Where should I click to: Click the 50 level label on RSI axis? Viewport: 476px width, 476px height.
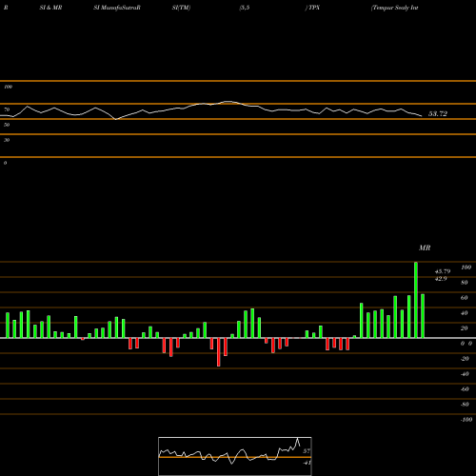(7, 125)
